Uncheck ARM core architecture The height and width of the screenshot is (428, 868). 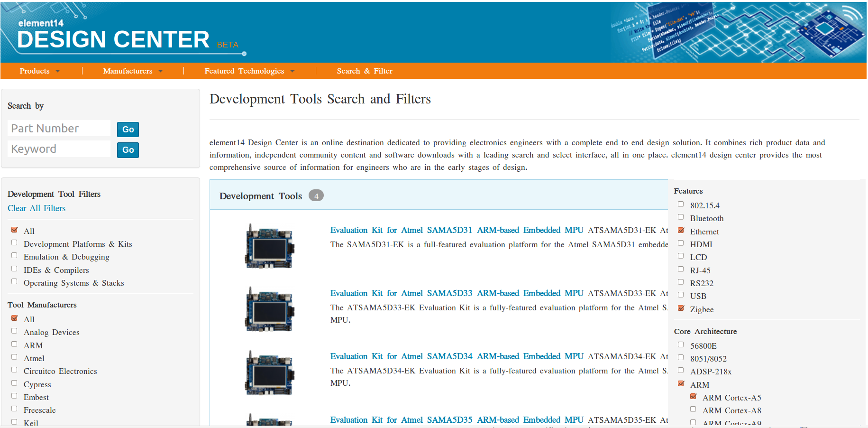pos(681,384)
